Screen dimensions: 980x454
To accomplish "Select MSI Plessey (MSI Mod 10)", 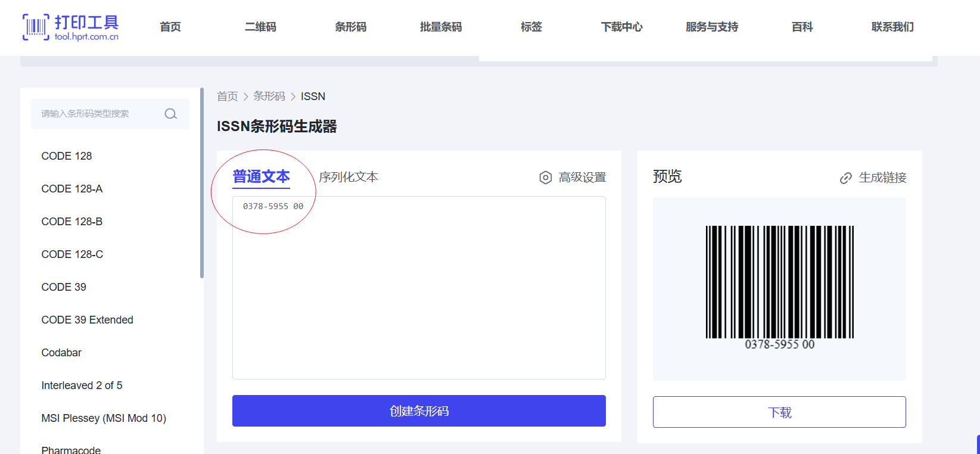I will 104,418.
